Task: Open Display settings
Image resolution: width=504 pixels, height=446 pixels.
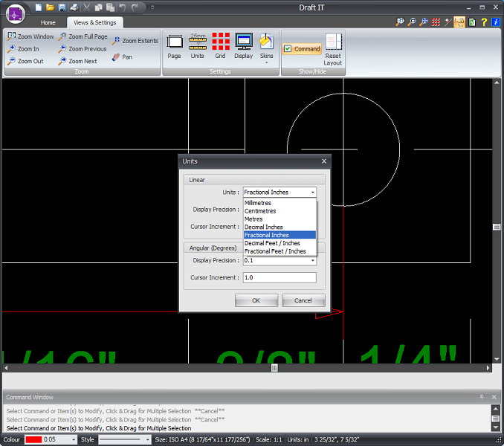Action: pyautogui.click(x=244, y=46)
